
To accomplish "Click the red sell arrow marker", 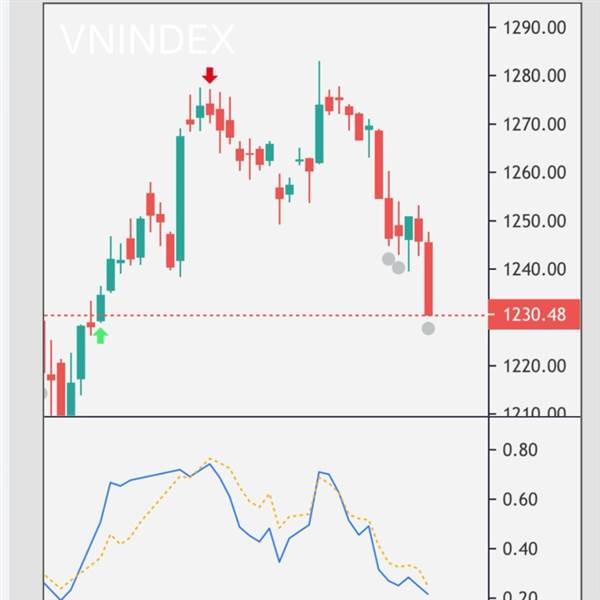I will (210, 75).
